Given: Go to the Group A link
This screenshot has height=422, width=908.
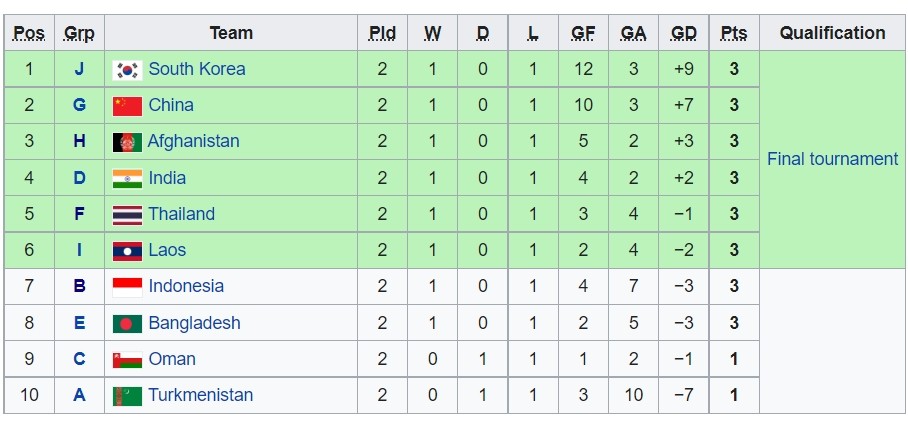Looking at the screenshot, I should pyautogui.click(x=79, y=395).
